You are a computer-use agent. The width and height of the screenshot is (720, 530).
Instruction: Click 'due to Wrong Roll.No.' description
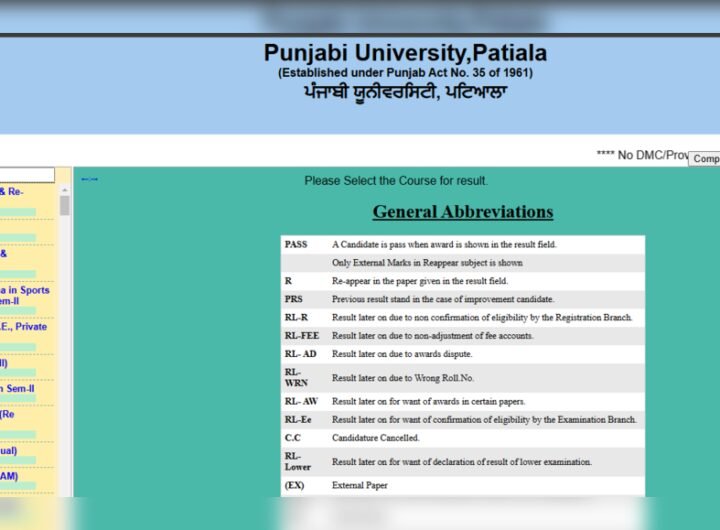(x=403, y=378)
